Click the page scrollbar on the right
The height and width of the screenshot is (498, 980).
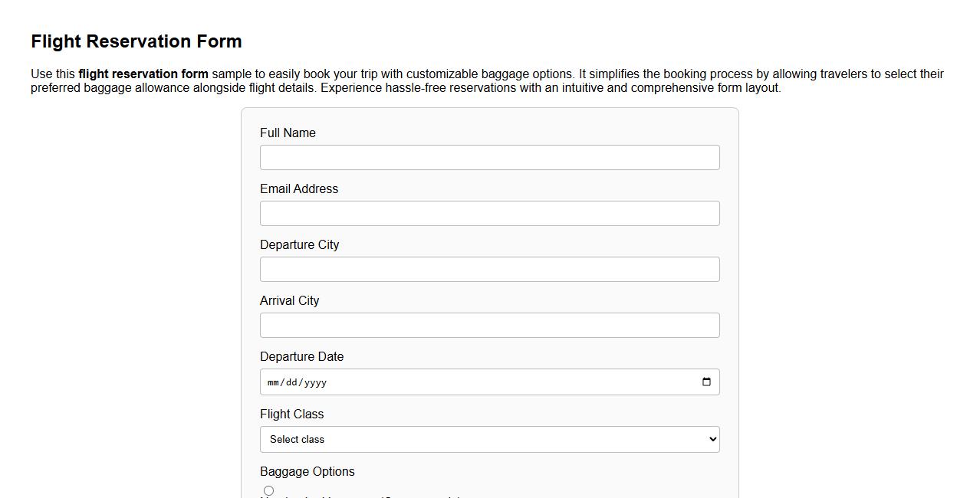(975, 249)
